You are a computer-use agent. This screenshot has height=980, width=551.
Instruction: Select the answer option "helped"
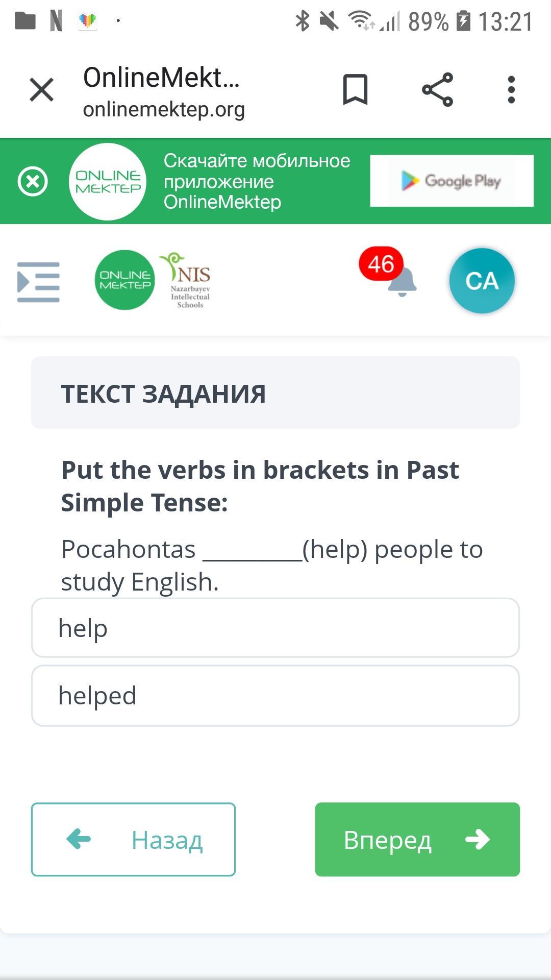[275, 696]
